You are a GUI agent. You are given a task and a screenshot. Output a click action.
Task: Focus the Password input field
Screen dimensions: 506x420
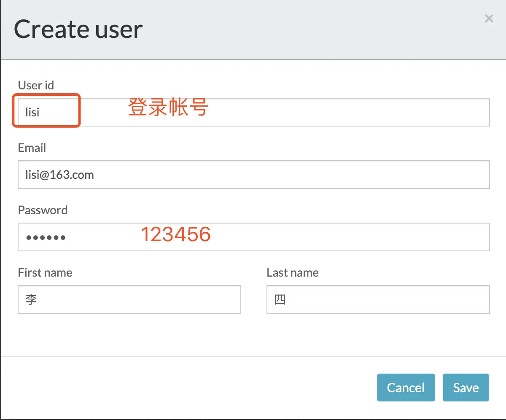point(254,237)
